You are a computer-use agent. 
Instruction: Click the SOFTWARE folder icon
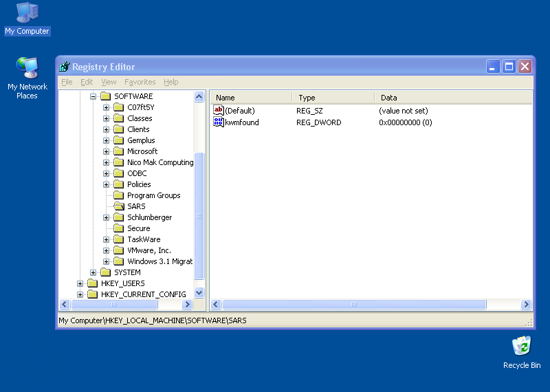tap(106, 96)
